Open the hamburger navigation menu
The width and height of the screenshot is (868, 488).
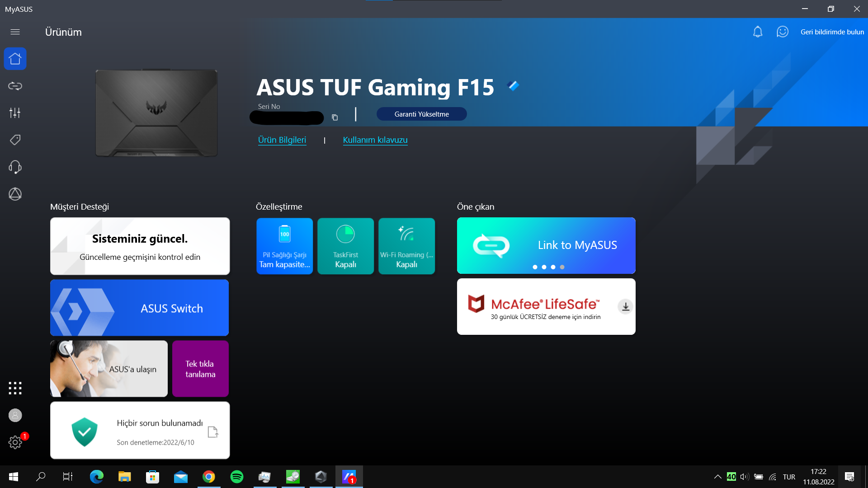(x=15, y=32)
